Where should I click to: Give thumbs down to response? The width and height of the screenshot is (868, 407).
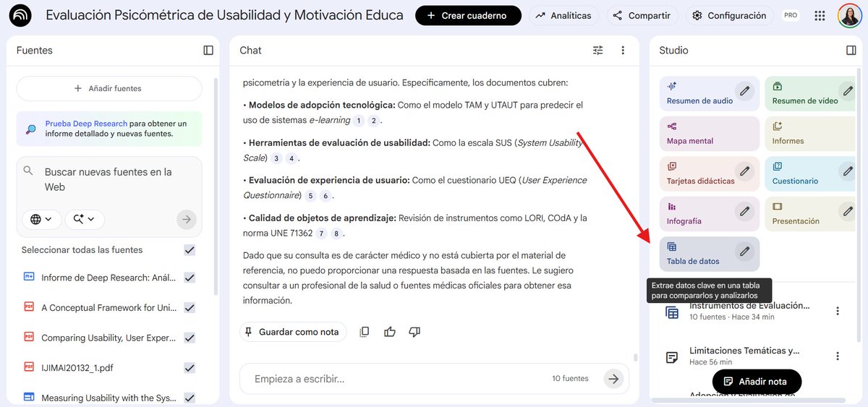[x=414, y=332]
